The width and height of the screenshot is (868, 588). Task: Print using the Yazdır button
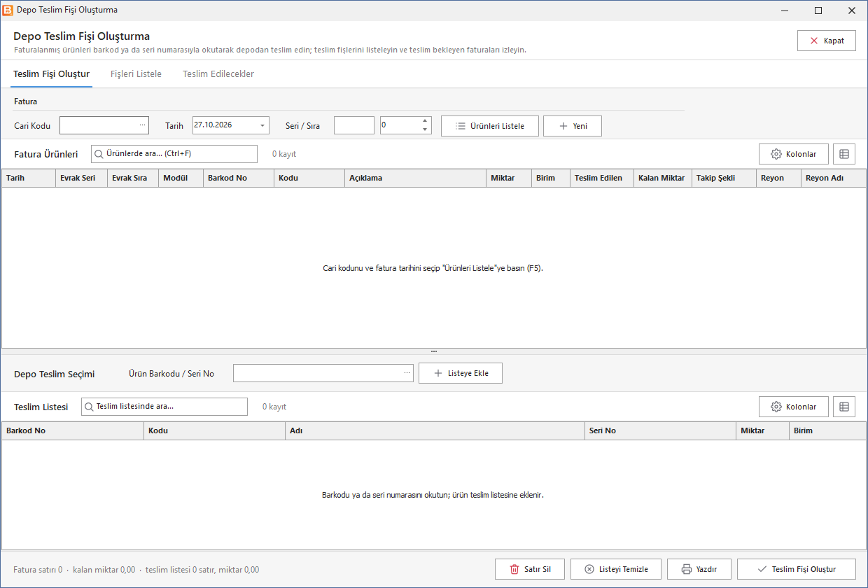click(699, 569)
